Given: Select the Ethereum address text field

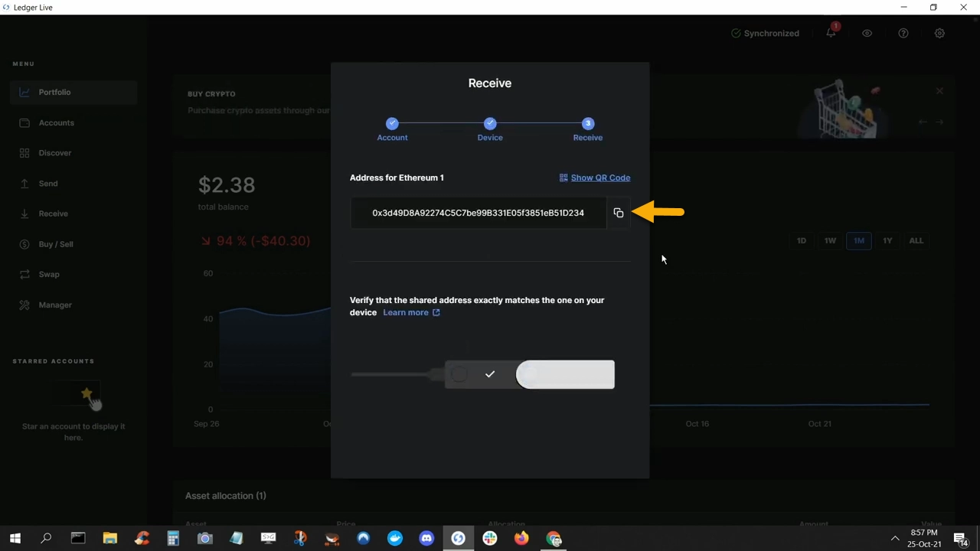Looking at the screenshot, I should [x=479, y=213].
